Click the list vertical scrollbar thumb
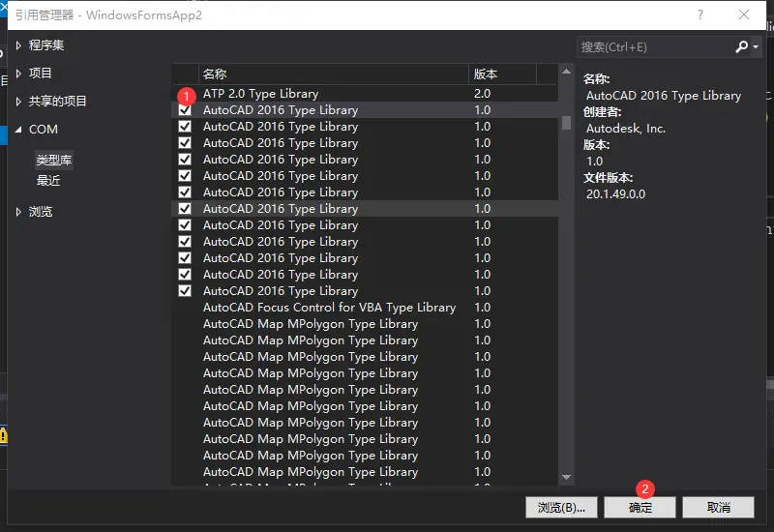Image resolution: width=774 pixels, height=532 pixels. pyautogui.click(x=567, y=123)
